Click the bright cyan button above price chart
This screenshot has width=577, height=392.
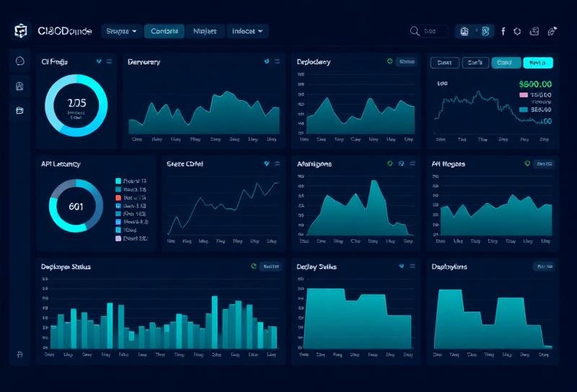click(x=537, y=63)
